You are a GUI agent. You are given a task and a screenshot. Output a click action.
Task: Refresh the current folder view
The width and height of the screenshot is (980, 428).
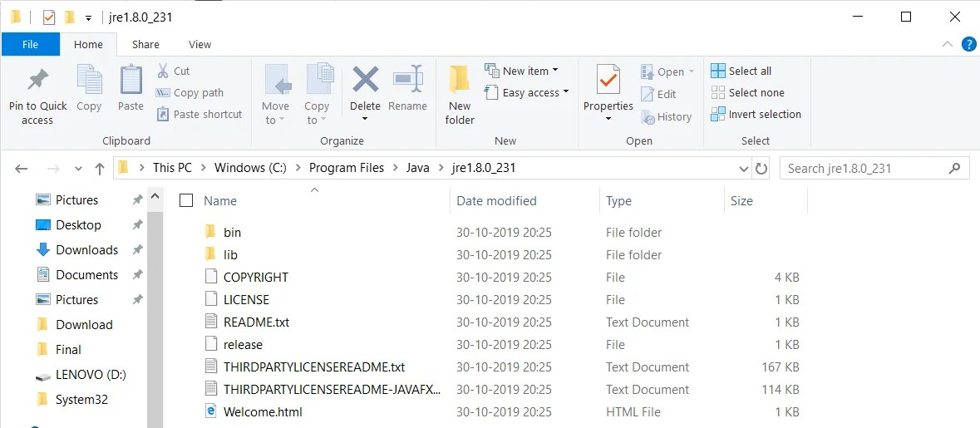pyautogui.click(x=761, y=169)
